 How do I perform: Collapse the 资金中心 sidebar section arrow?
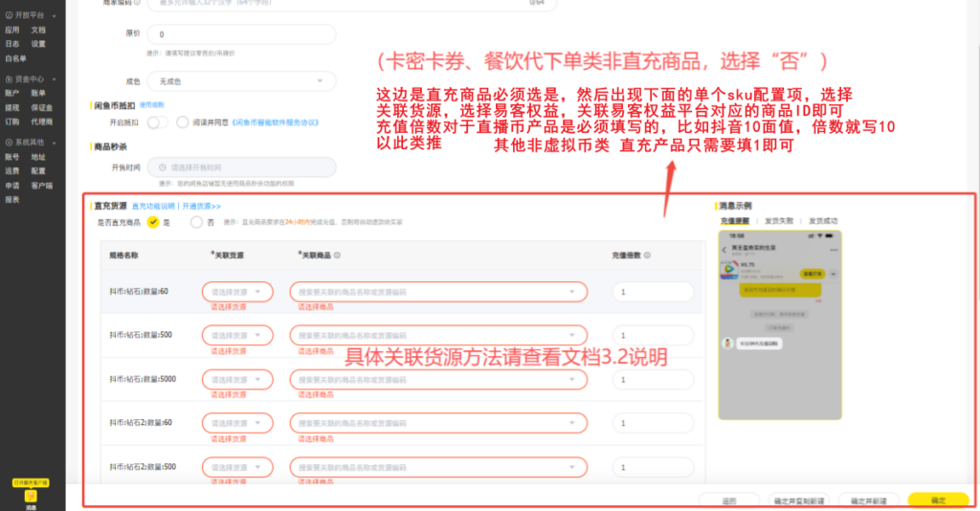pos(55,80)
